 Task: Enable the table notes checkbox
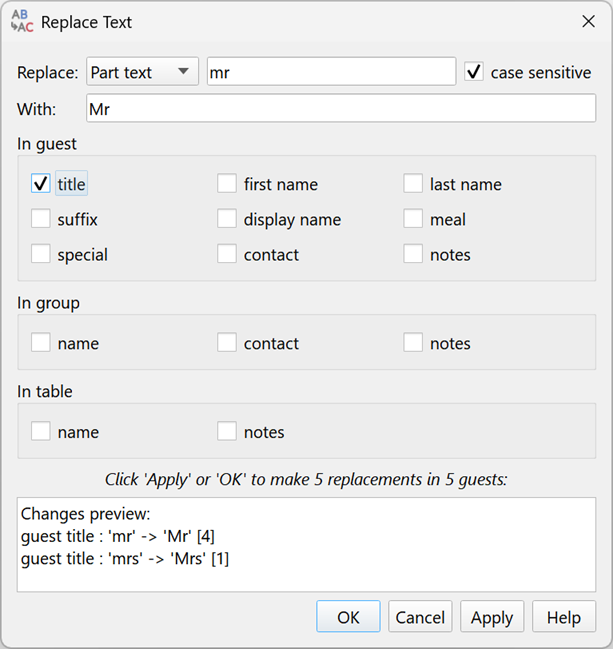[x=227, y=431]
